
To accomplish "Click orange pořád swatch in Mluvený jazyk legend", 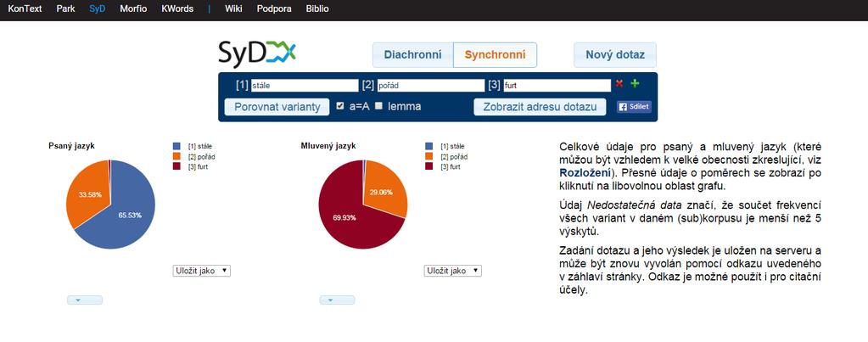I will [x=429, y=157].
